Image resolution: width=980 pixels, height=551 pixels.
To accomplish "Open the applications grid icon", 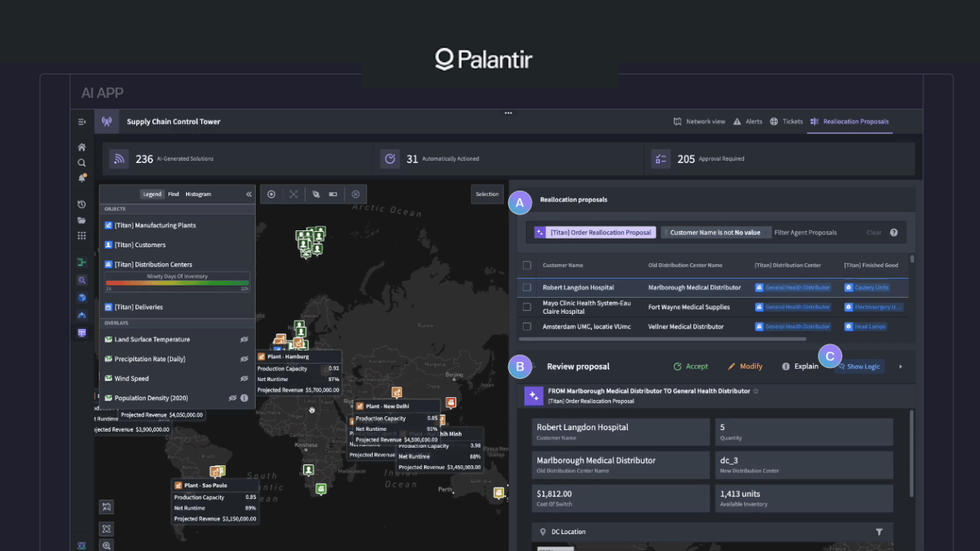I will coord(82,236).
